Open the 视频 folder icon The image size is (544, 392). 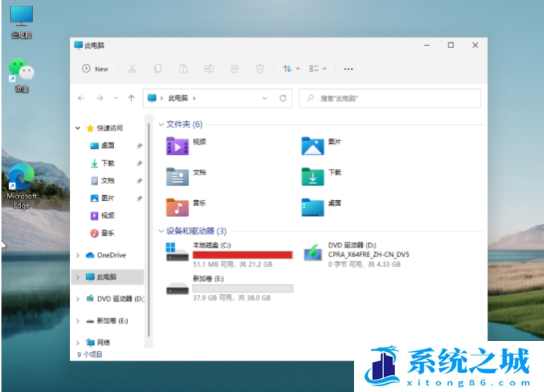click(x=177, y=145)
